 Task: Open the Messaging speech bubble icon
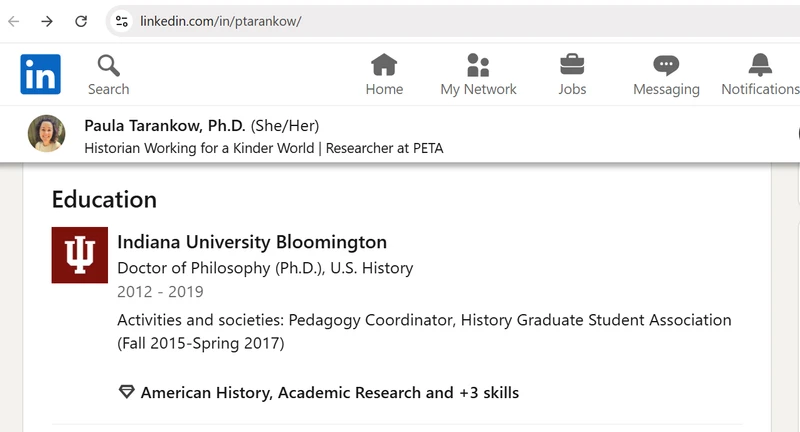pos(666,65)
